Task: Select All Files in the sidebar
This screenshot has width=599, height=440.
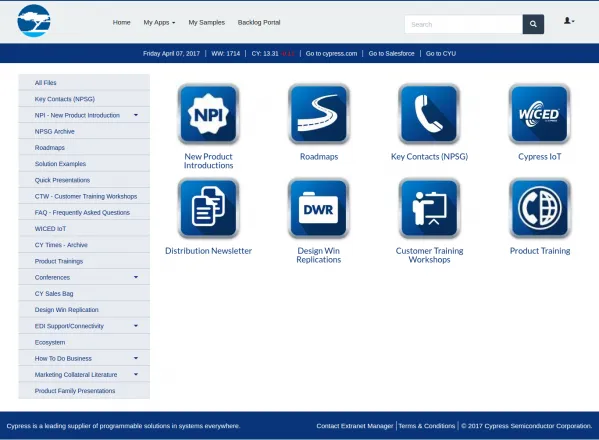Action: tap(84, 82)
